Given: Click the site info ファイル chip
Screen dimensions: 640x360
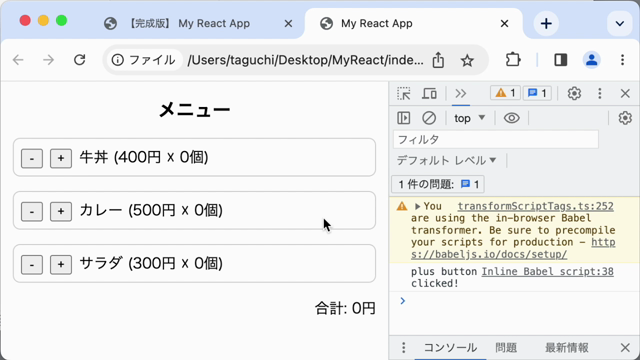Looking at the screenshot, I should (x=144, y=60).
